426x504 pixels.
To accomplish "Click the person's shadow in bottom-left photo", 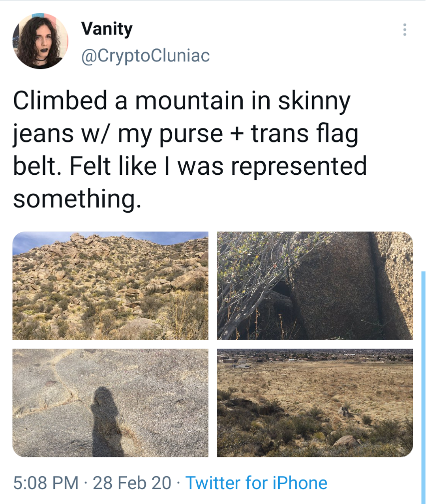I will coord(107,422).
